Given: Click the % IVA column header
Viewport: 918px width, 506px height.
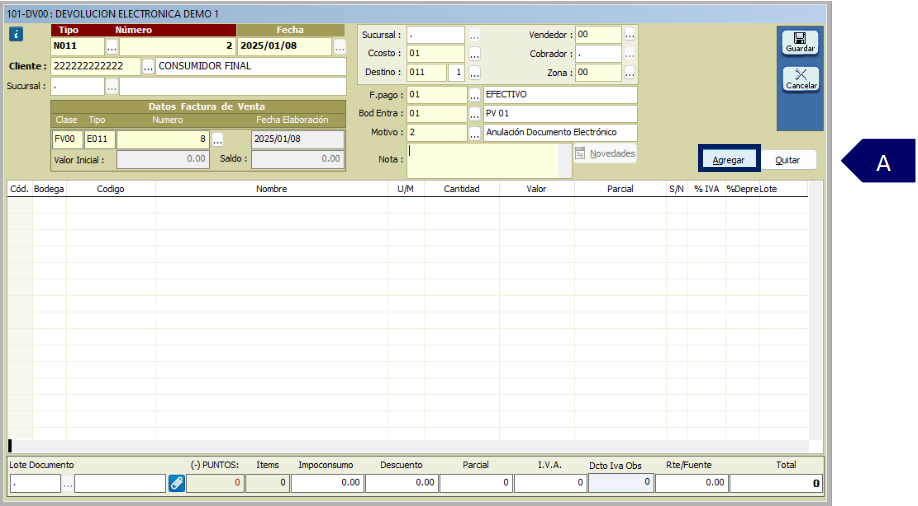Looking at the screenshot, I should click(x=706, y=189).
